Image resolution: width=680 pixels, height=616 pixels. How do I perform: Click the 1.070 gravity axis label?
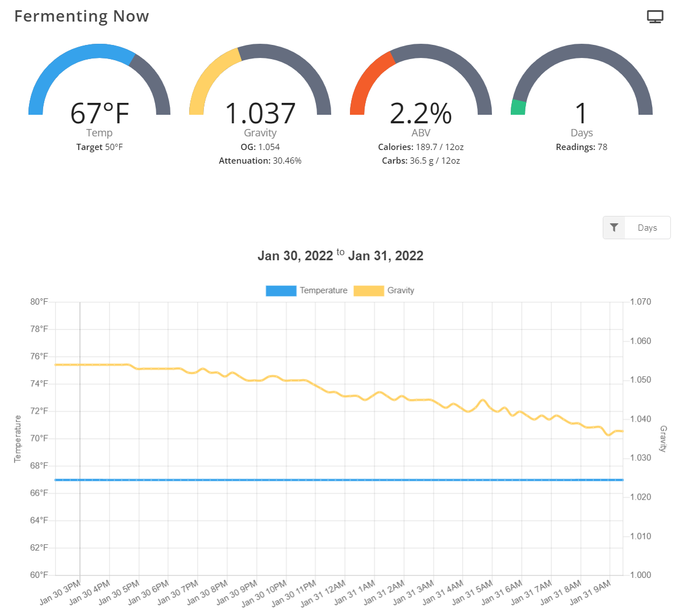[641, 302]
